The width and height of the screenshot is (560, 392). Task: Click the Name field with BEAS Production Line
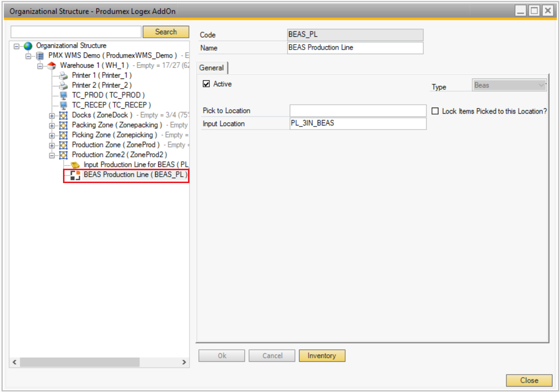tap(355, 48)
